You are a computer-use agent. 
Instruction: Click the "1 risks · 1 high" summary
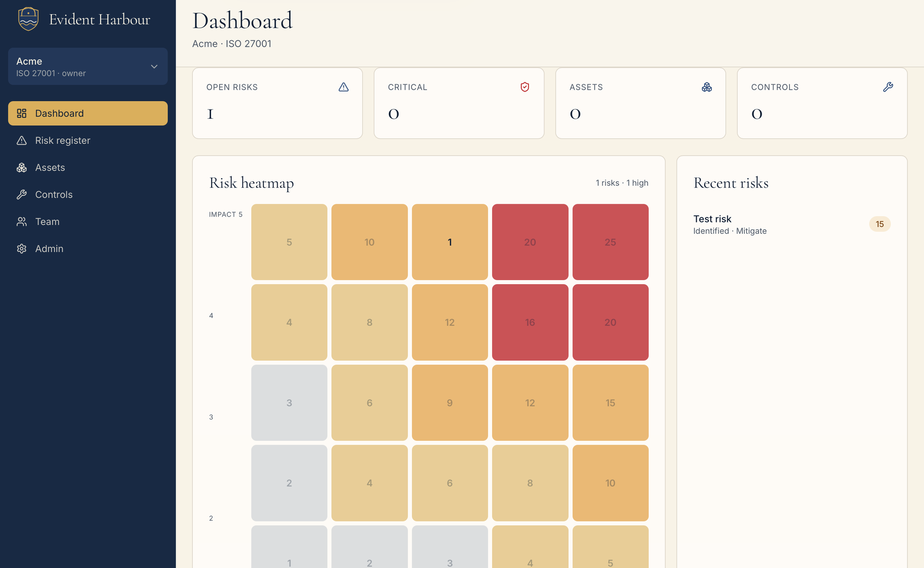[622, 183]
